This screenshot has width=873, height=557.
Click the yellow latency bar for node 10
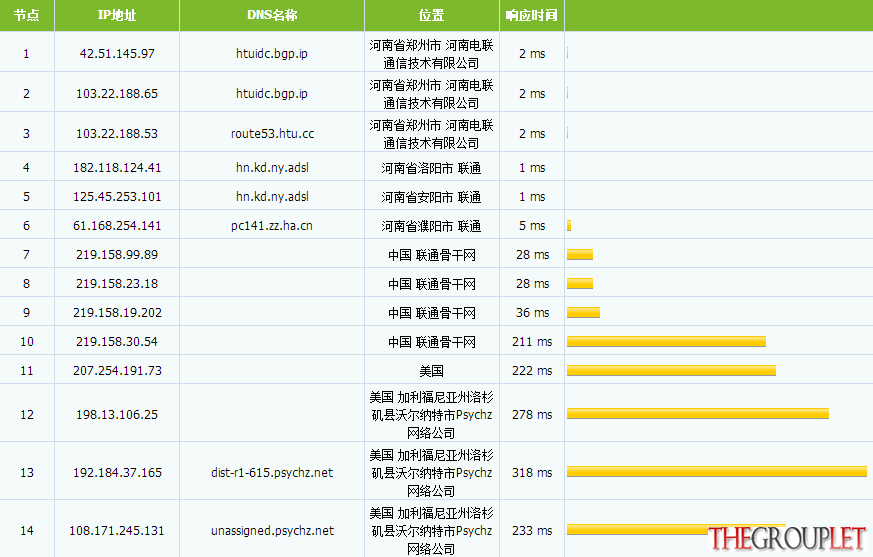point(666,341)
